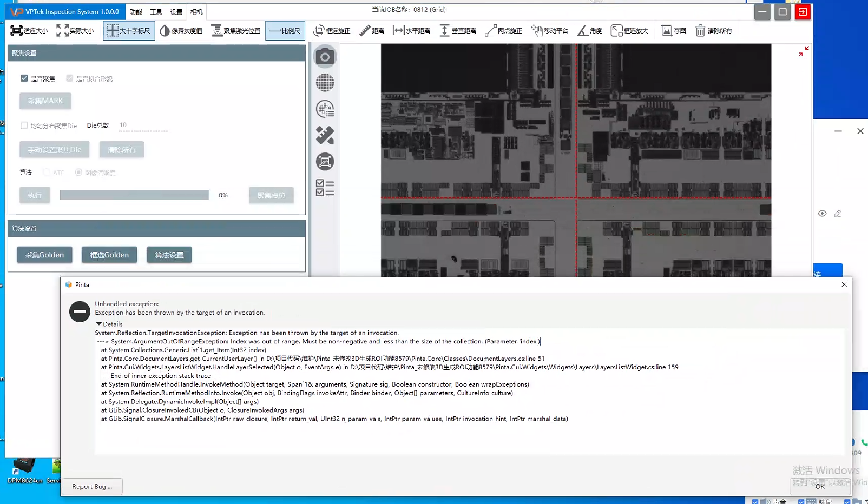Viewport: 868px width, 504px height.
Task: Click the round picture sidebar icon
Action: tap(325, 161)
